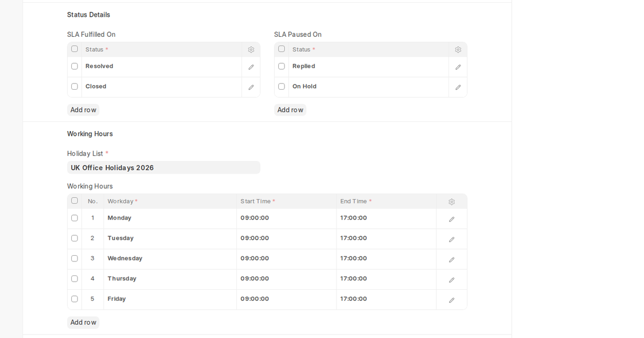Image resolution: width=644 pixels, height=338 pixels.
Task: Click Tuesday's 17:00:00 end time
Action: point(386,238)
